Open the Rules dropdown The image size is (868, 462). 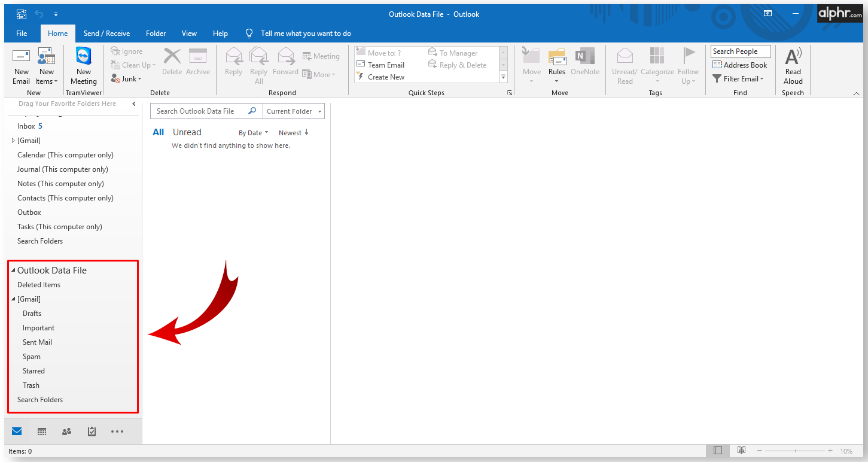[557, 66]
